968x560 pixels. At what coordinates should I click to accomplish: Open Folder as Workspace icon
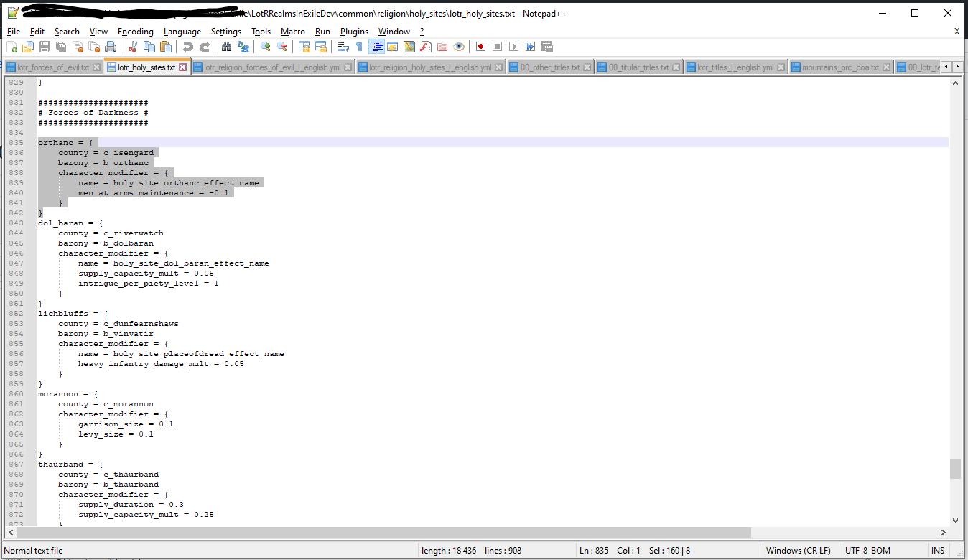coord(442,47)
